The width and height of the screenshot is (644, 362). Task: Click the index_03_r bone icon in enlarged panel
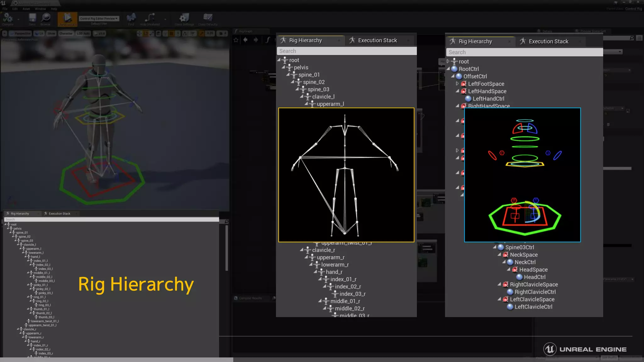(335, 294)
